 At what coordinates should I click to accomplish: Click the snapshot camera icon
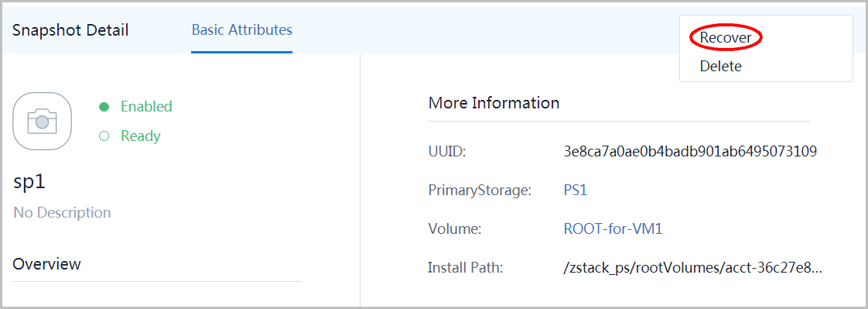(x=42, y=122)
